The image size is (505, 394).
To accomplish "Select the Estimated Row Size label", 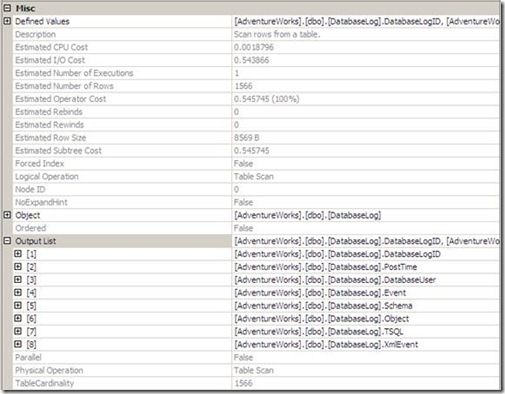I will click(51, 138).
